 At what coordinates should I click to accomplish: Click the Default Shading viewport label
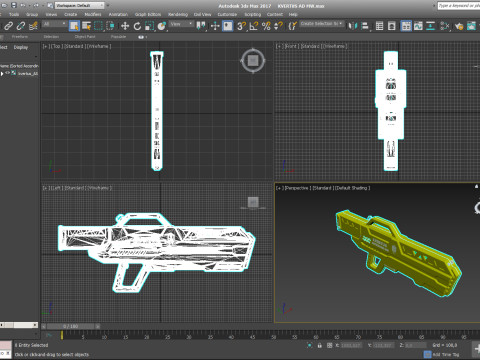tap(352, 188)
